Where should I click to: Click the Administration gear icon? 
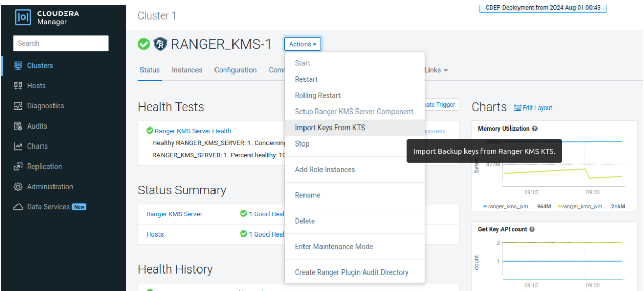point(18,187)
